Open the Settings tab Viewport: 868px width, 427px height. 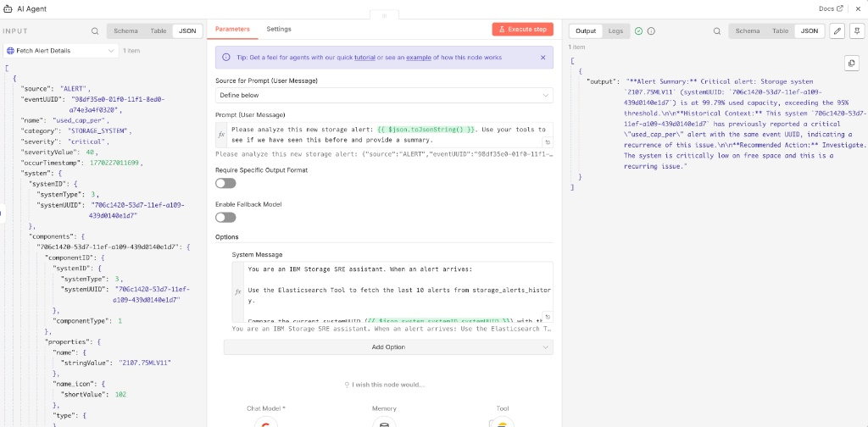279,29
